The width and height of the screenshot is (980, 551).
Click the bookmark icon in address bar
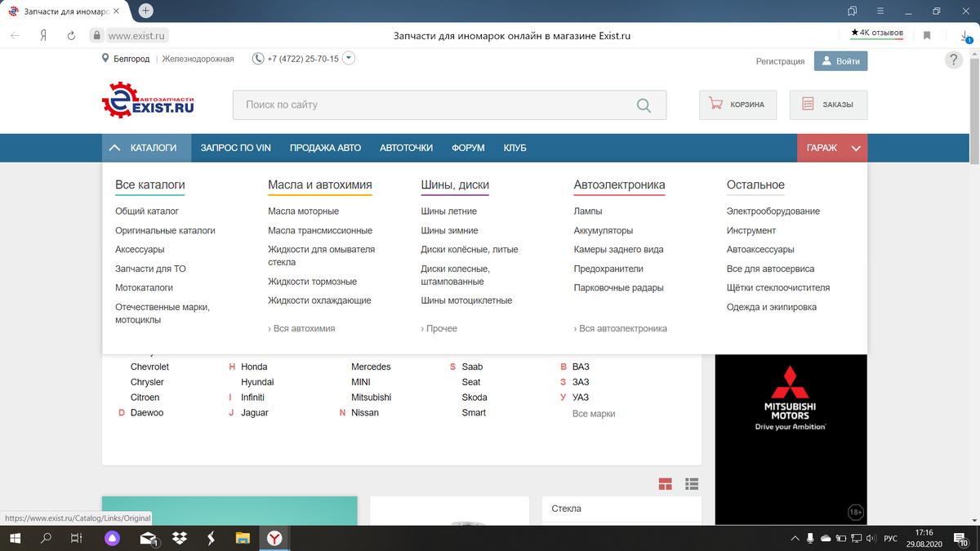pos(927,36)
